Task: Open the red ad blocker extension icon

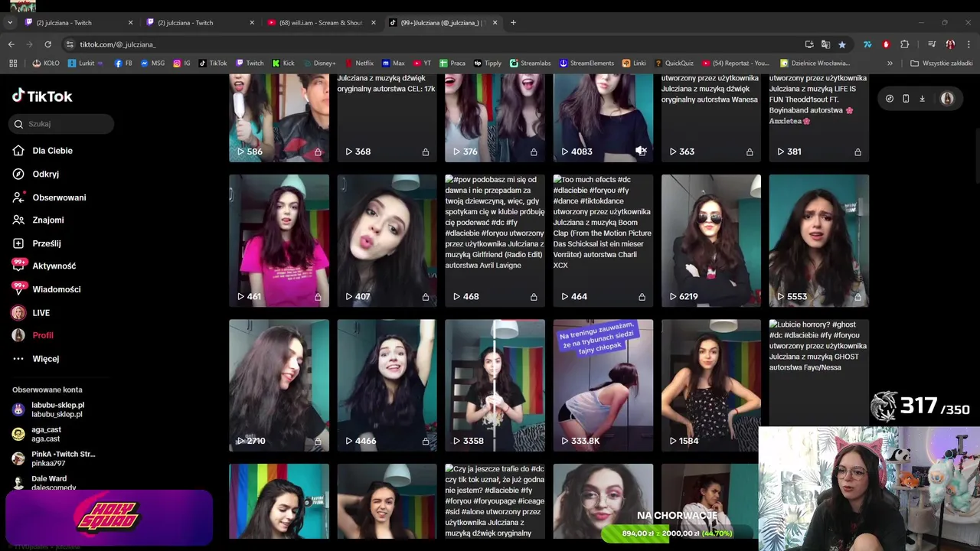Action: (x=886, y=44)
